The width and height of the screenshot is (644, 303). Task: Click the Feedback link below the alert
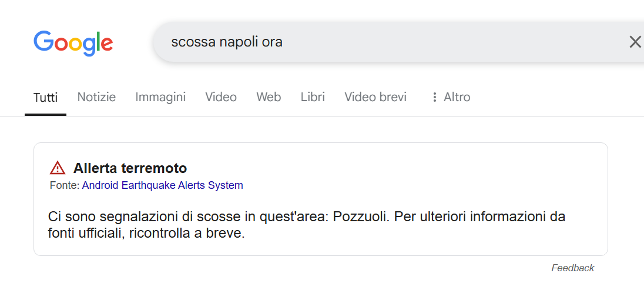coord(572,268)
